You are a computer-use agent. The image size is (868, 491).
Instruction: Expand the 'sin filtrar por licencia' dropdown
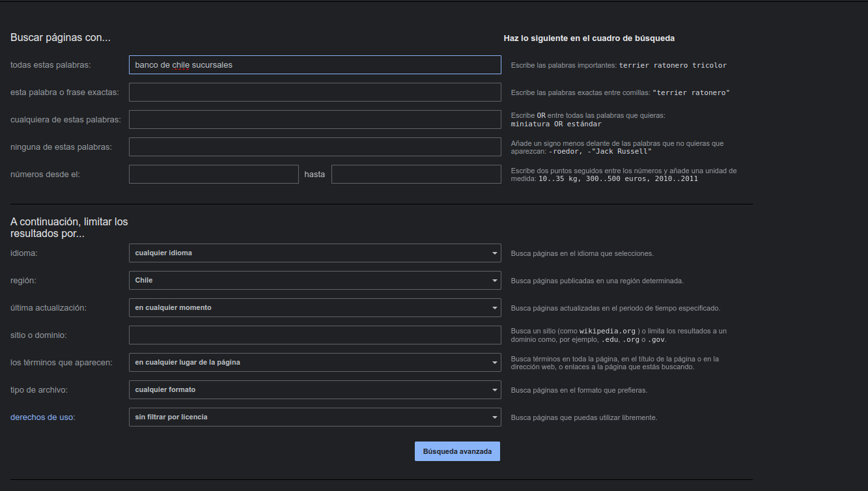pos(315,417)
